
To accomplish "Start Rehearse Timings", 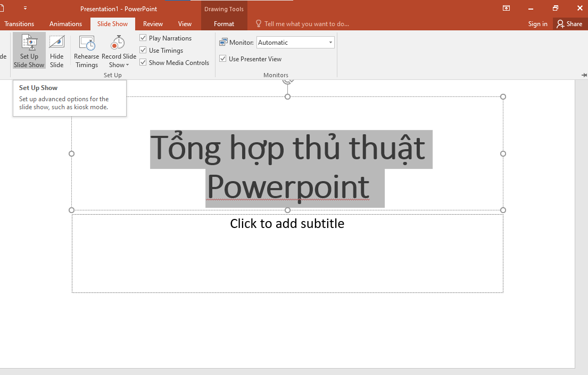I will pos(87,51).
